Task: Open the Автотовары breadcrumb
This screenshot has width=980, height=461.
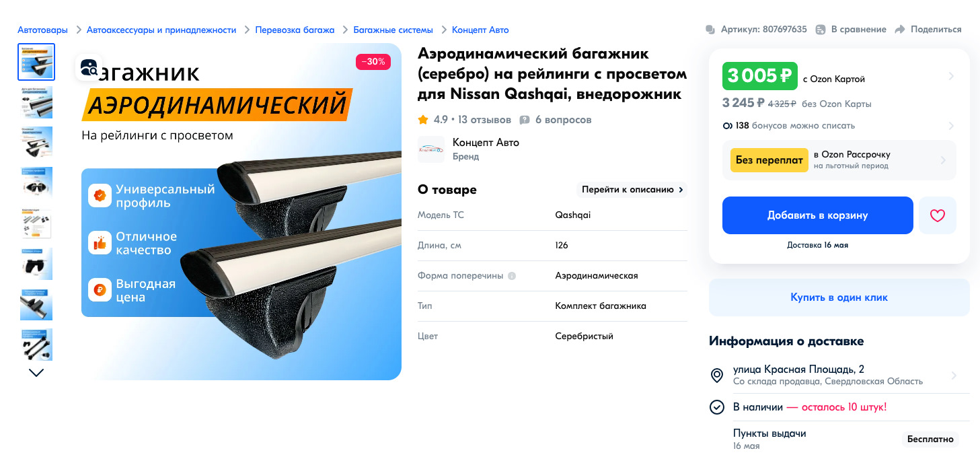Action: 42,30
